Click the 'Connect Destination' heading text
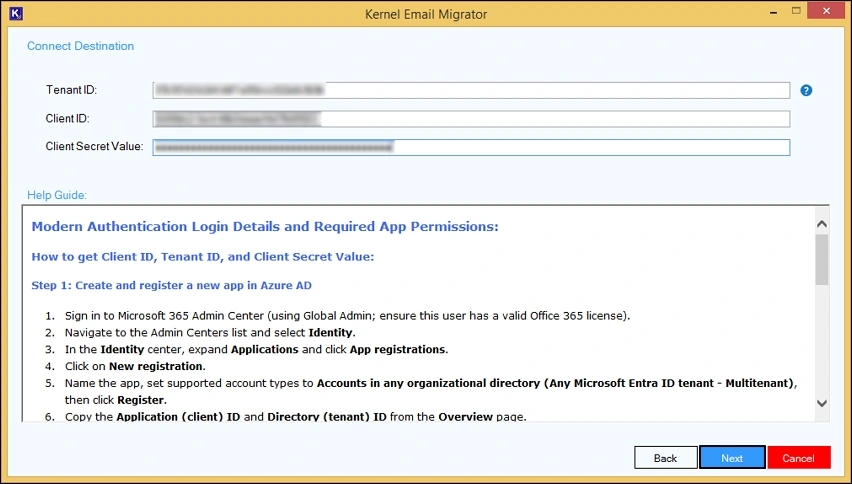Image resolution: width=852 pixels, height=484 pixels. coord(80,46)
